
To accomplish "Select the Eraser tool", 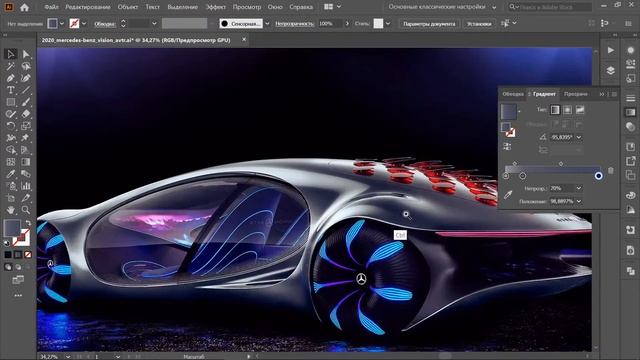I will (26, 114).
